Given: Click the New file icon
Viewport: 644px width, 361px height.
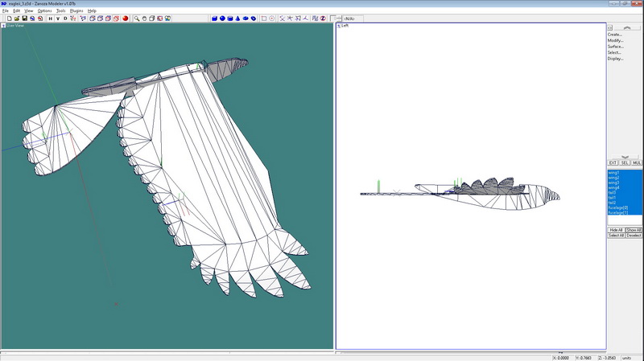Looking at the screenshot, I should pos(8,18).
